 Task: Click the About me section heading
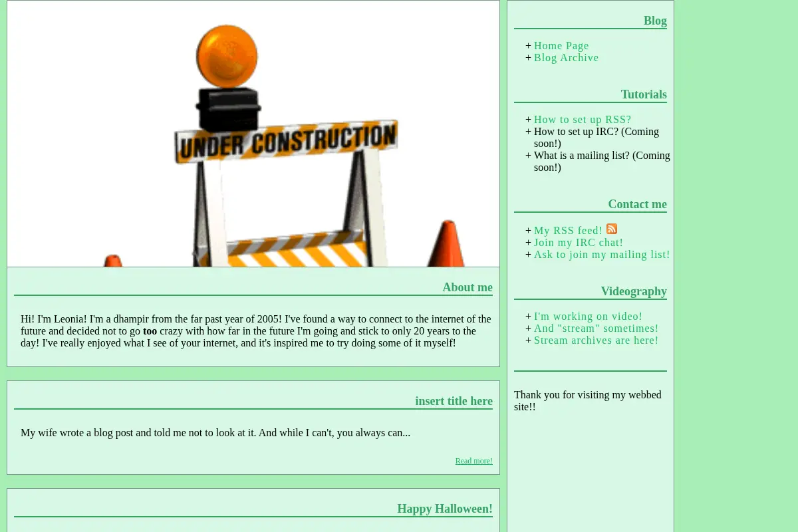click(467, 287)
